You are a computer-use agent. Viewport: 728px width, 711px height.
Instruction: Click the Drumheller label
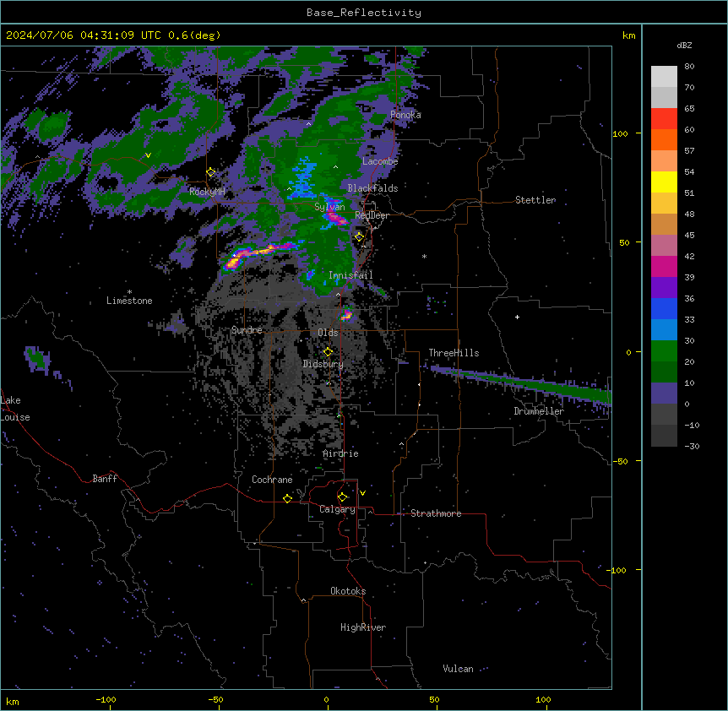(539, 411)
